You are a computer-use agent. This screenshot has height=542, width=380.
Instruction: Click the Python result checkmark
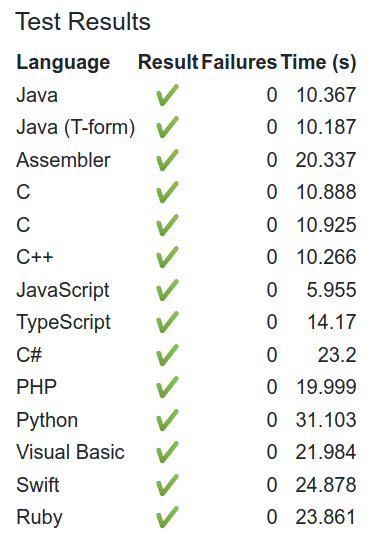167,420
